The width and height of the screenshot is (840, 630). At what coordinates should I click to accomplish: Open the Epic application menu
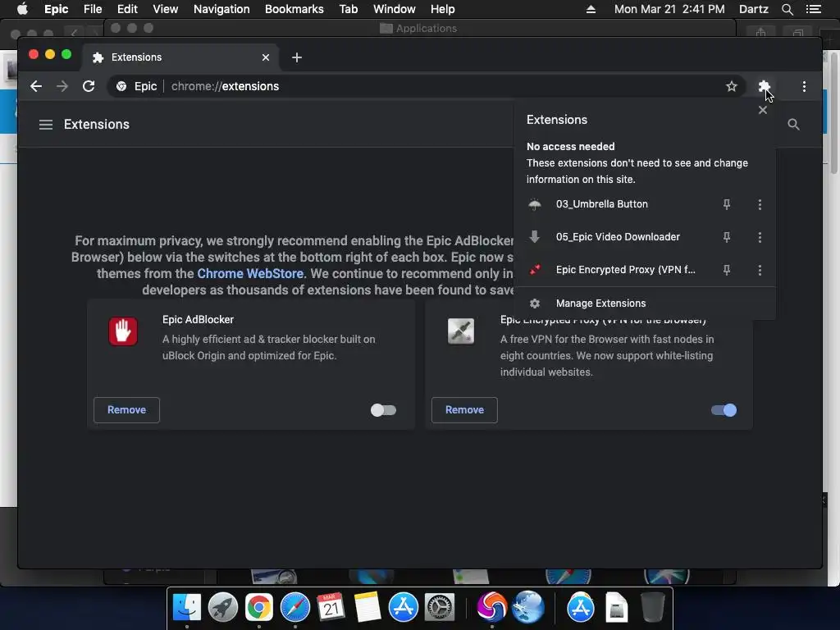56,9
